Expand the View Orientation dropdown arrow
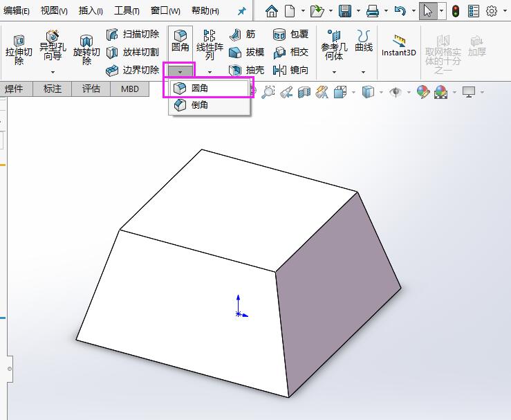This screenshot has height=420, width=511. (x=353, y=93)
